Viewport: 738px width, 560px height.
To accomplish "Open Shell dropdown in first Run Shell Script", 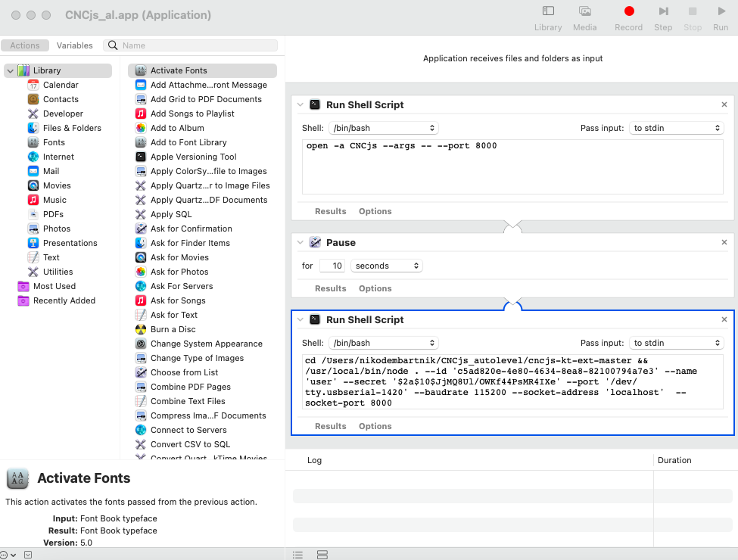I will pyautogui.click(x=384, y=128).
